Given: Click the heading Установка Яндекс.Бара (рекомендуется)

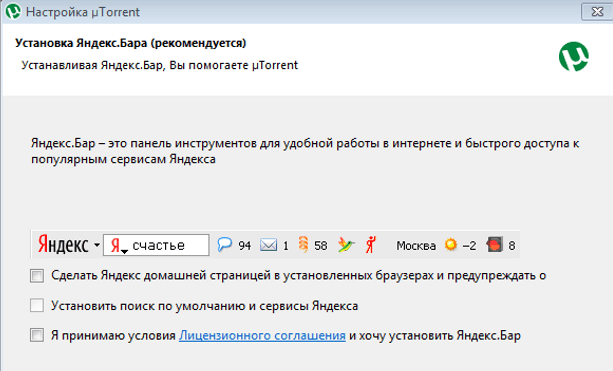Looking at the screenshot, I should click(x=131, y=43).
